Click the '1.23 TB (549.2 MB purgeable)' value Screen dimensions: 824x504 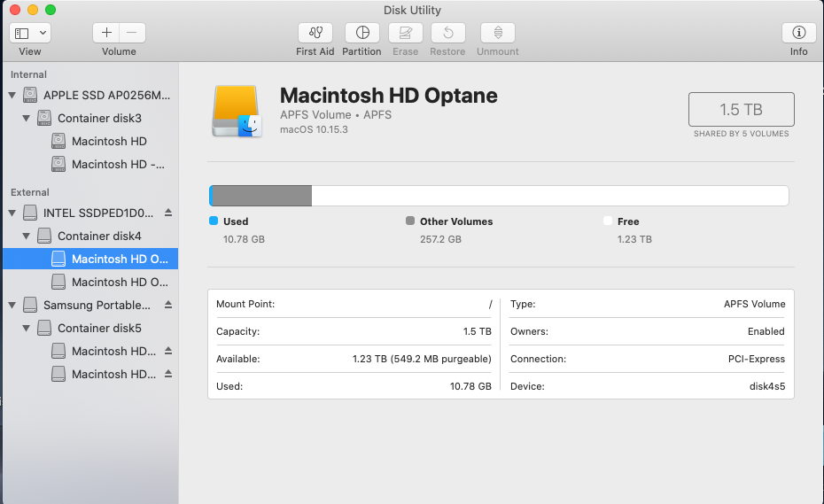[422, 359]
